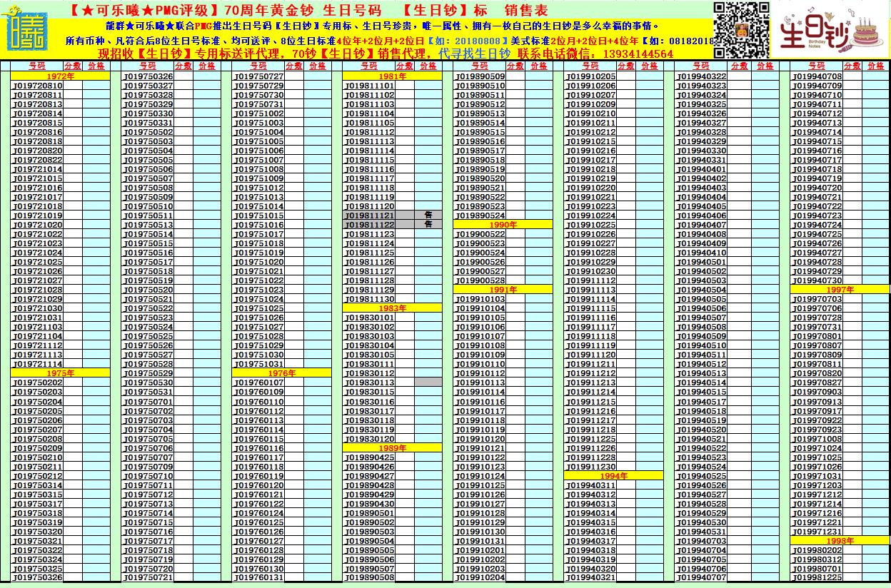
Task: Click serial number J019760131
Action: (x=259, y=578)
